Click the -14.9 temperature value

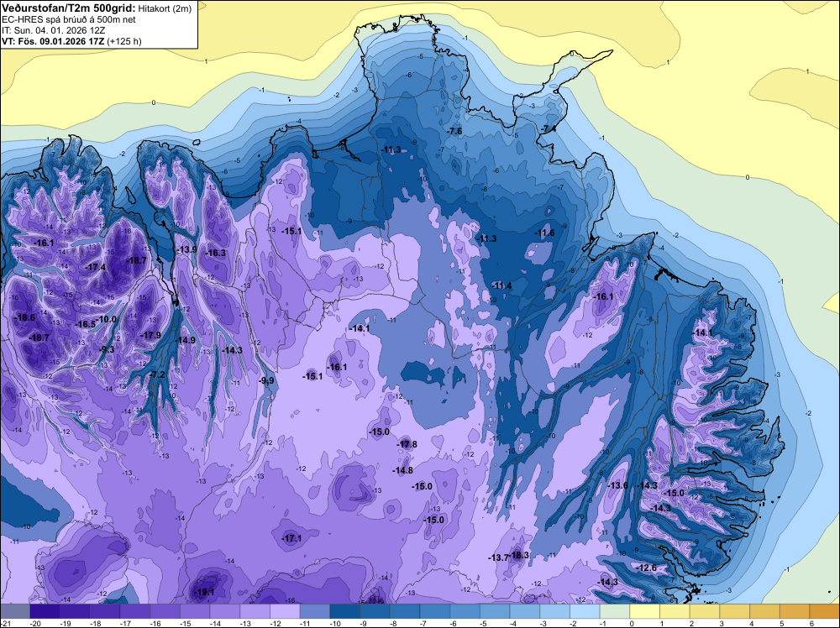pyautogui.click(x=186, y=340)
